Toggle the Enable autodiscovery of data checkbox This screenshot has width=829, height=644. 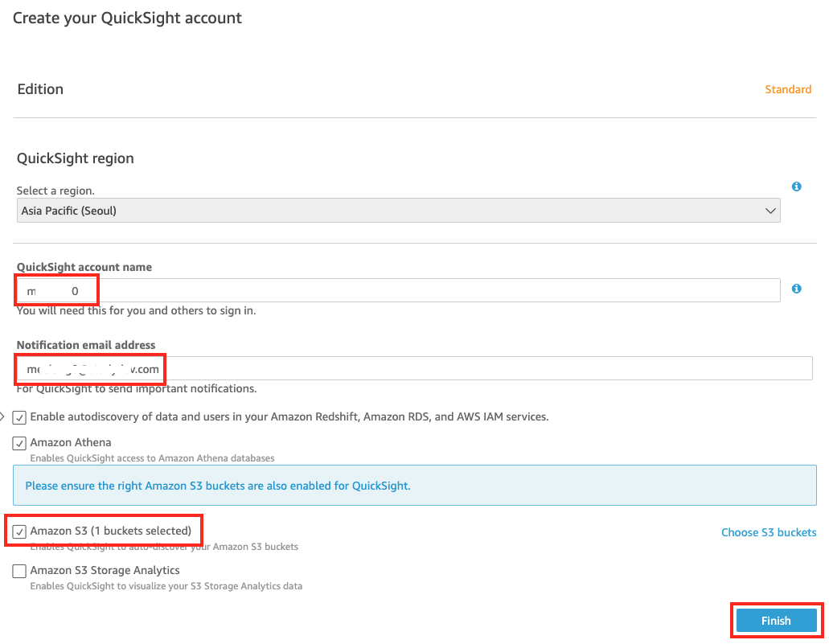pyautogui.click(x=19, y=417)
